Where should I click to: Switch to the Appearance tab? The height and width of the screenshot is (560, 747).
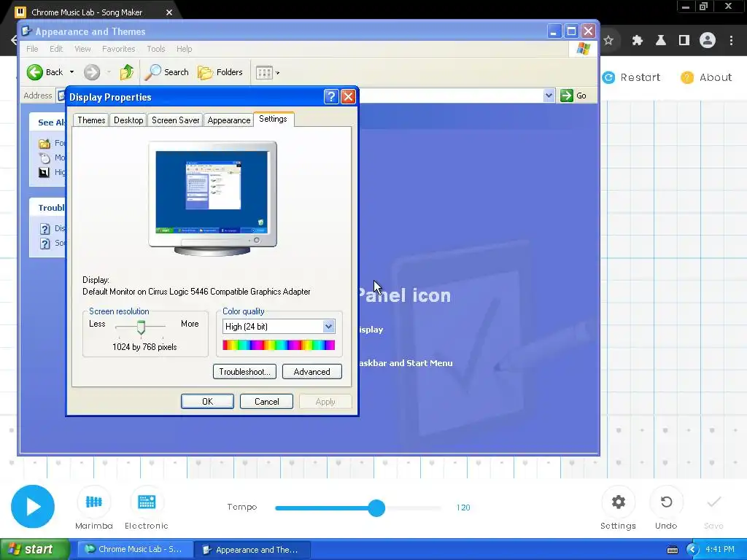point(228,120)
